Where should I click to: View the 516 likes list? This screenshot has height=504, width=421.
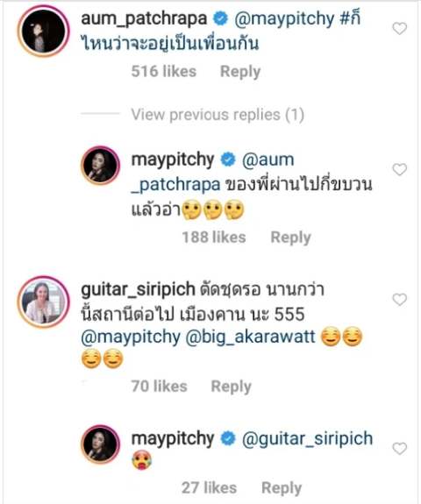click(x=164, y=71)
